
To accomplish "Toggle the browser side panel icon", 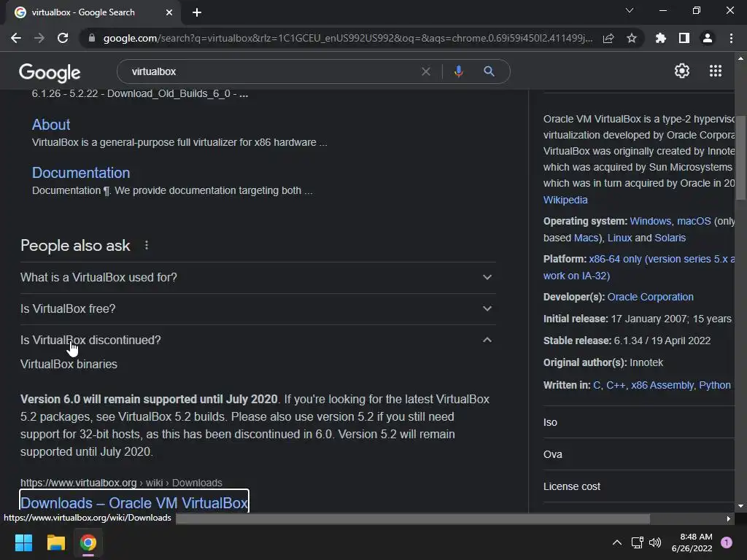I will click(x=684, y=38).
